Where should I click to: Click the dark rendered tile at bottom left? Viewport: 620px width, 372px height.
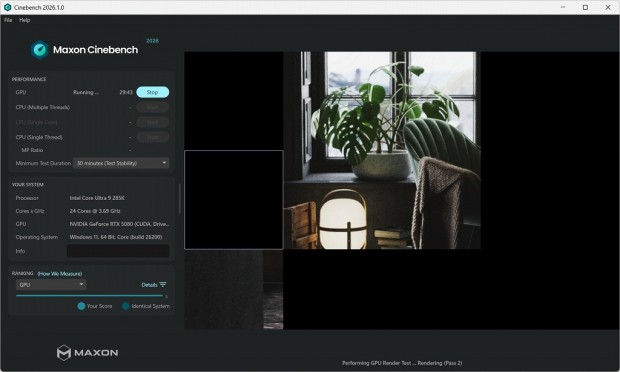tap(234, 290)
